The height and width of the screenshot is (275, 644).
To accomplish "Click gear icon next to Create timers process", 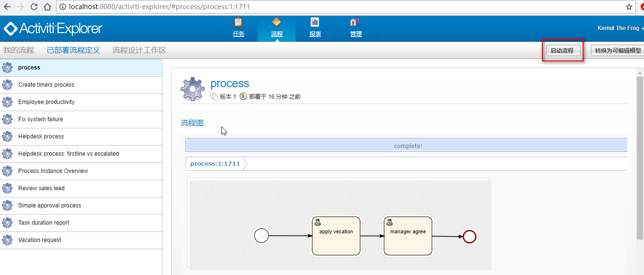I will point(7,85).
